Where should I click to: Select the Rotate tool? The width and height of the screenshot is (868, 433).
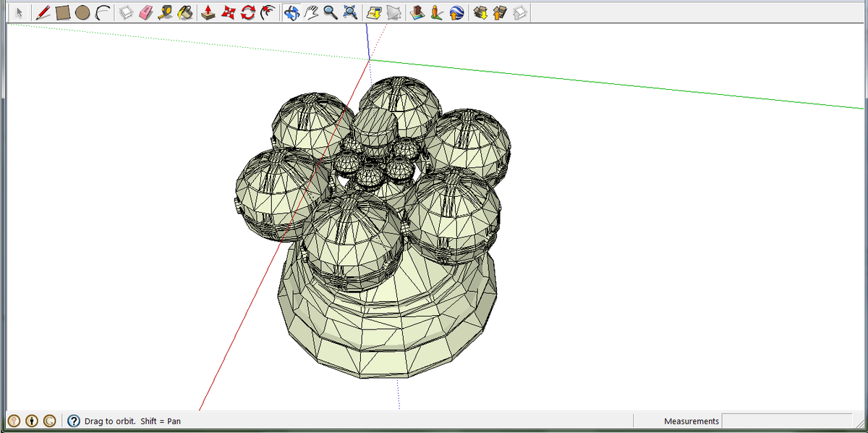click(248, 12)
